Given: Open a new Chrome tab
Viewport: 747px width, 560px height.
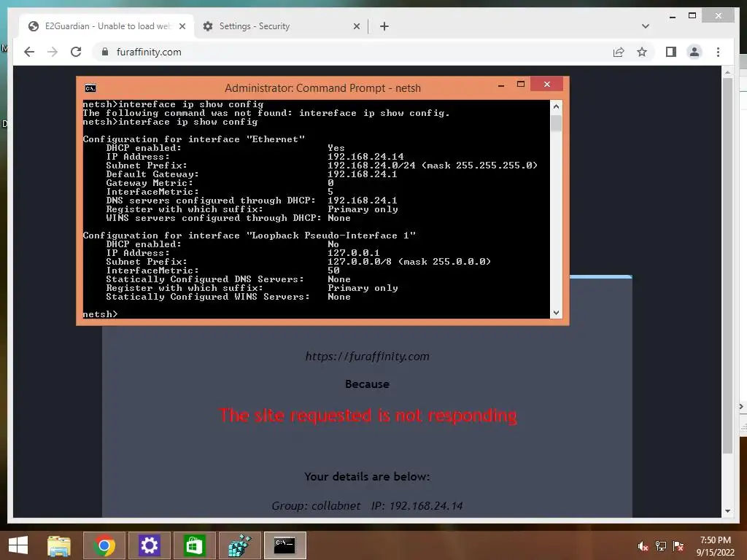Looking at the screenshot, I should coord(384,26).
